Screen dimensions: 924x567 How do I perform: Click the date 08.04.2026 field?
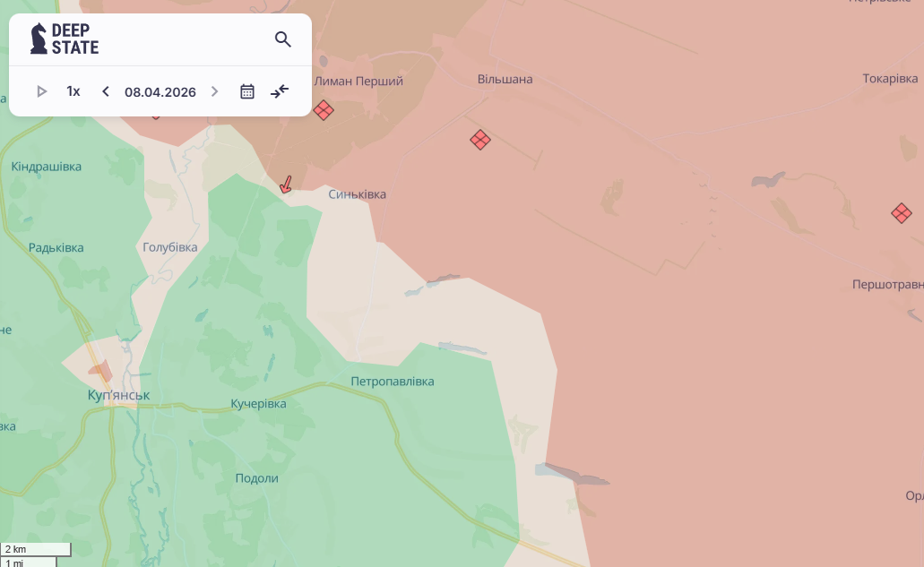(160, 91)
